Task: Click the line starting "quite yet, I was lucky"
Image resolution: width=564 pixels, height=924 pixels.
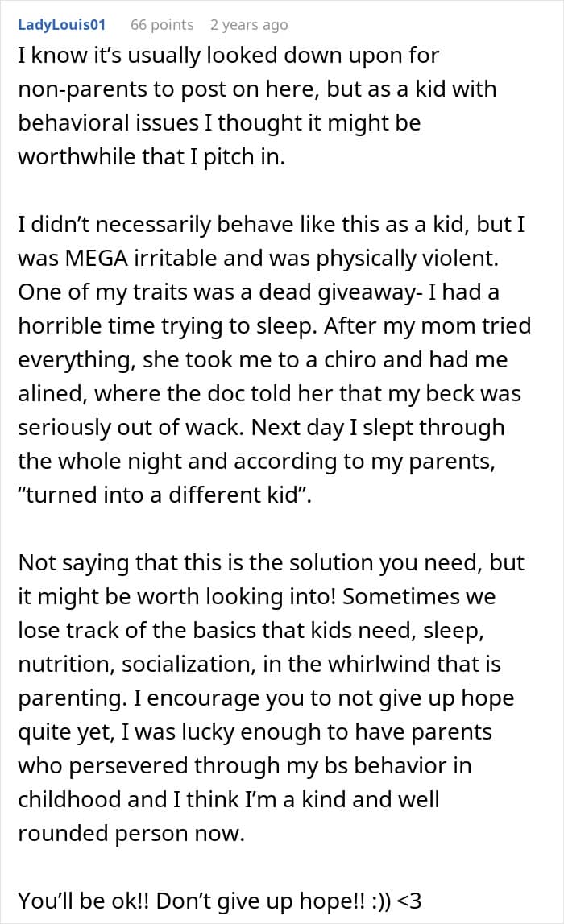Action: pos(255,732)
